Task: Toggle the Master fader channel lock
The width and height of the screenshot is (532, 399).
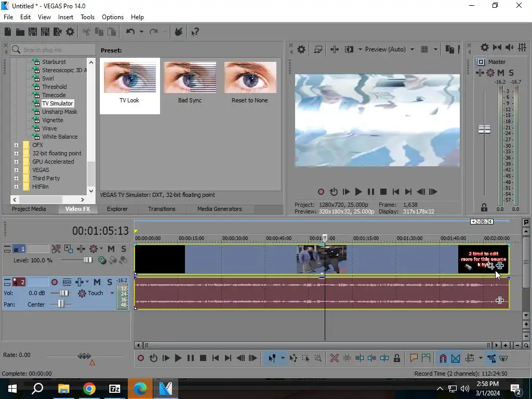Action: 484,207
